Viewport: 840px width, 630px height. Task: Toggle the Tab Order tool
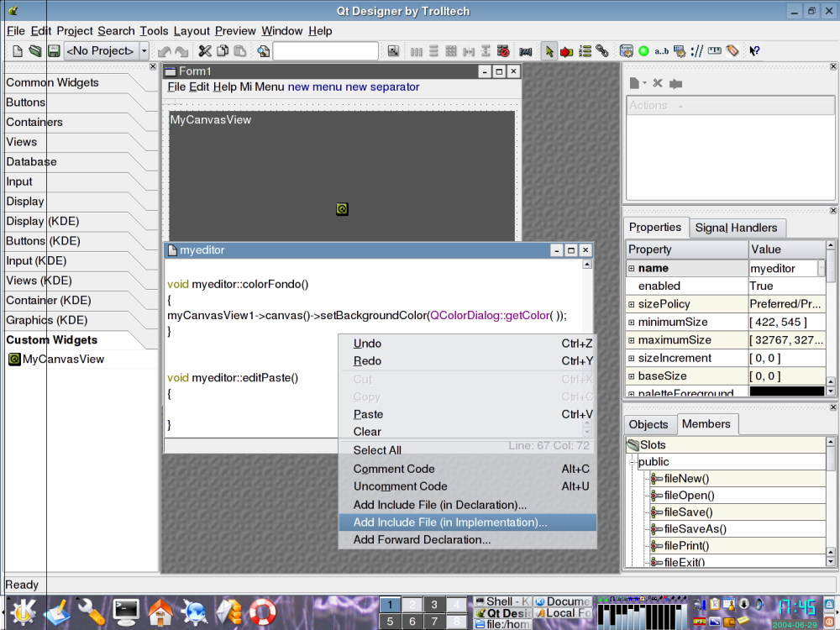[x=585, y=51]
